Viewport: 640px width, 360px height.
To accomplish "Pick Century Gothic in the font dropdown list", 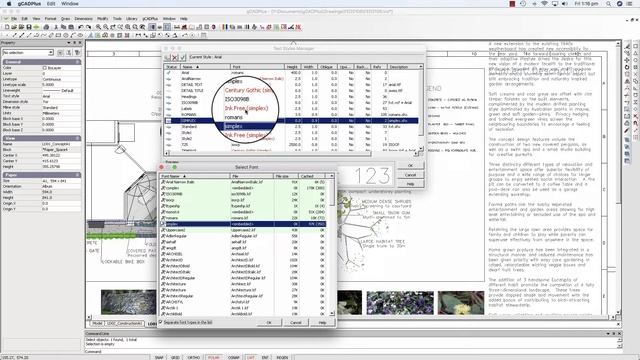I will coord(248,90).
